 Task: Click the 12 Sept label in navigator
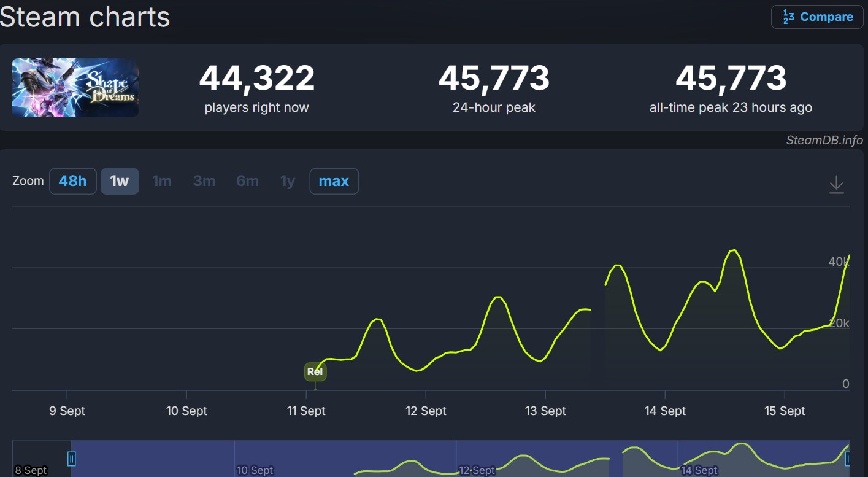coord(477,470)
